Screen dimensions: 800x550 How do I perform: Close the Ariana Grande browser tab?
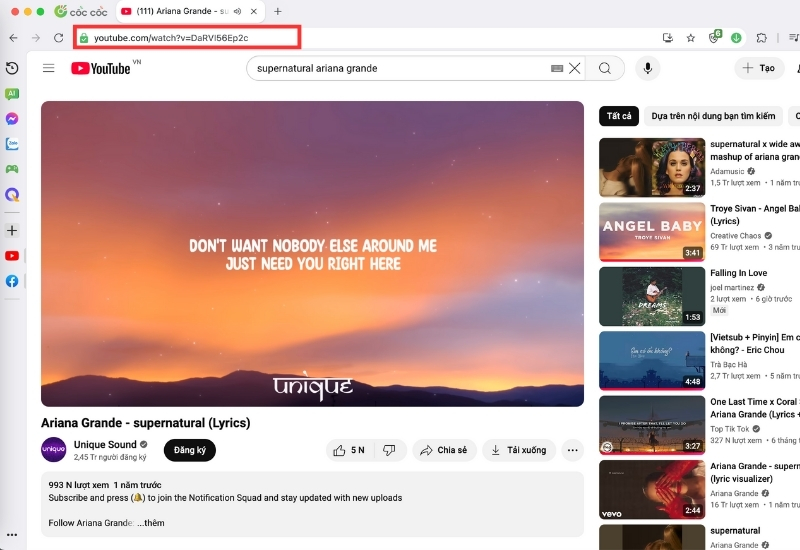point(254,11)
